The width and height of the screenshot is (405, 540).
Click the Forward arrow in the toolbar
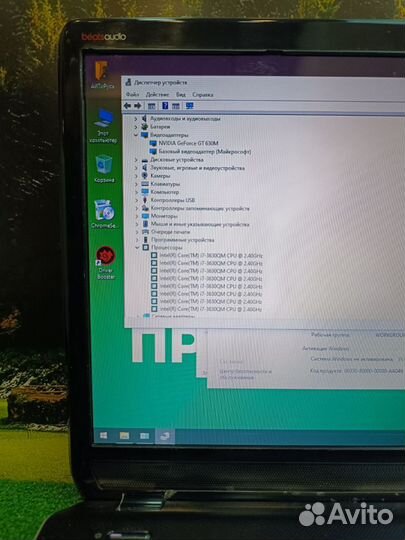(x=138, y=106)
